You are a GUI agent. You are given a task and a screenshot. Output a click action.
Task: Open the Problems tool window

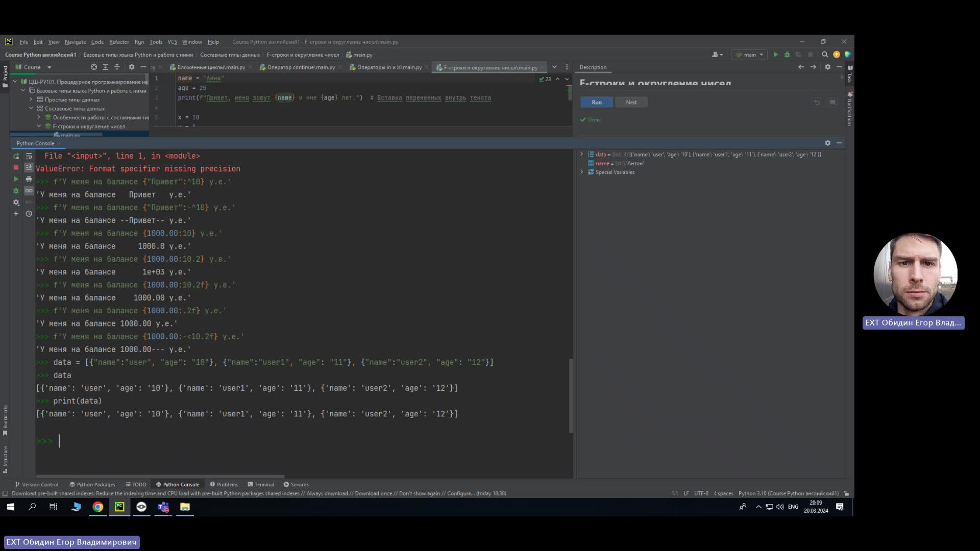coord(224,485)
